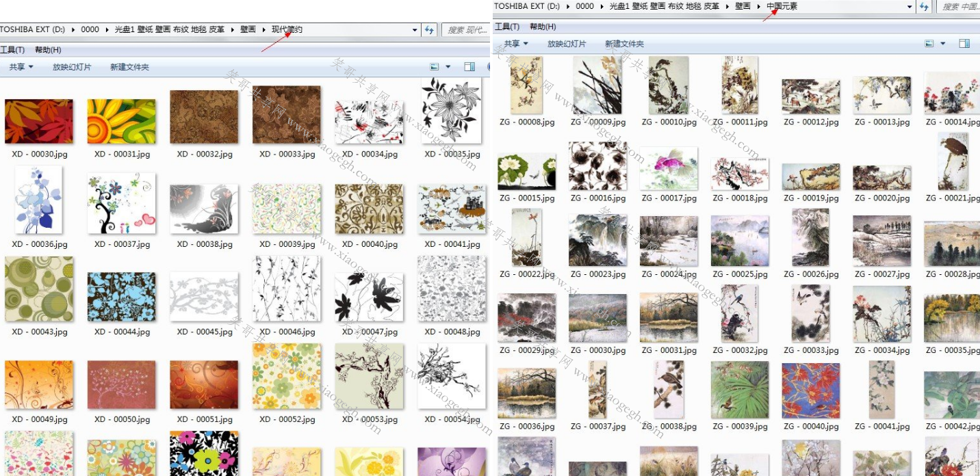Go to 光盘1 folder in 中国元素 address bar

tap(664, 6)
